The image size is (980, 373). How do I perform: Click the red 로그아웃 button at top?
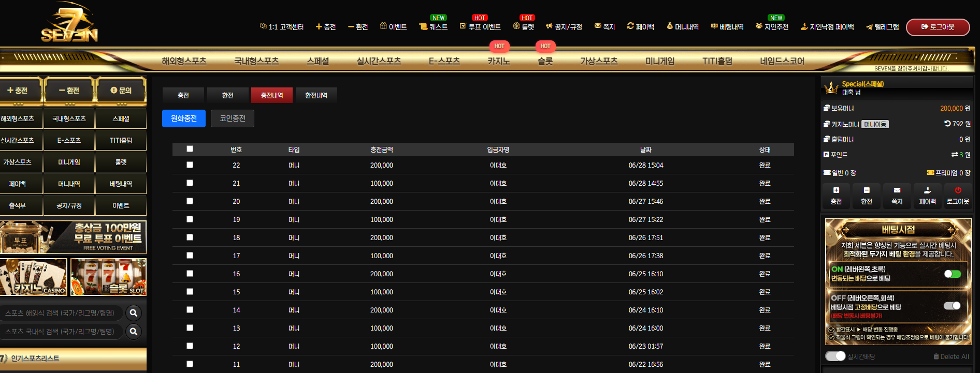pyautogui.click(x=938, y=27)
